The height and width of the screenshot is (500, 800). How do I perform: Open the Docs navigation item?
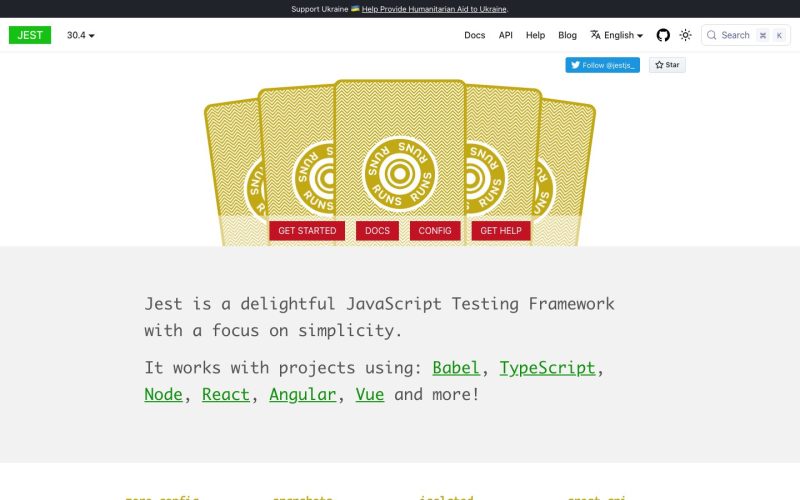click(474, 35)
